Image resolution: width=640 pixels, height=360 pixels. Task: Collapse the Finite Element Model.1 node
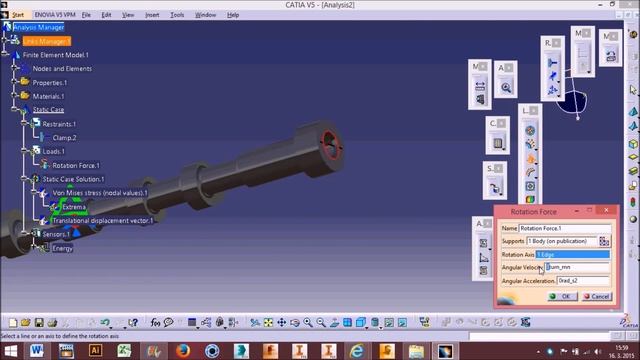tap(5, 55)
